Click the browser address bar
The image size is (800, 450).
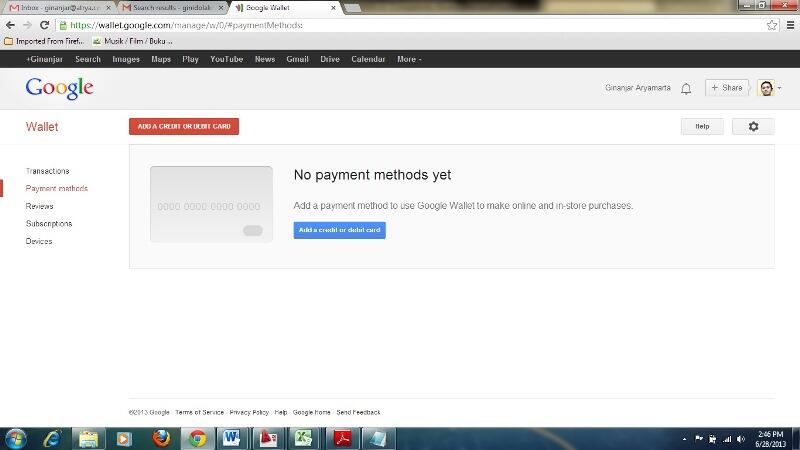[x=400, y=25]
